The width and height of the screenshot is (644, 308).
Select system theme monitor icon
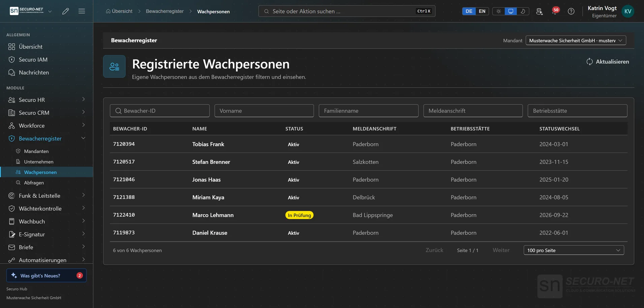click(511, 11)
